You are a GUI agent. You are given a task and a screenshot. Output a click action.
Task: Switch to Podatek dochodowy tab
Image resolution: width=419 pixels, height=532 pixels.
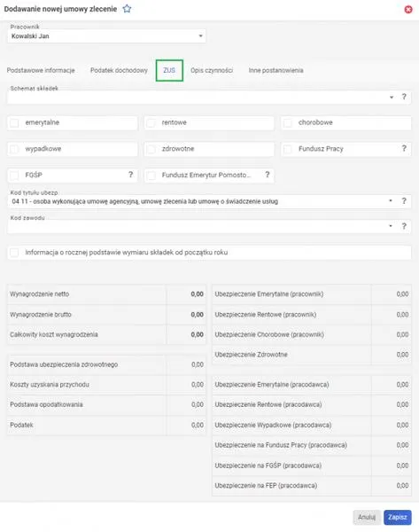click(119, 70)
